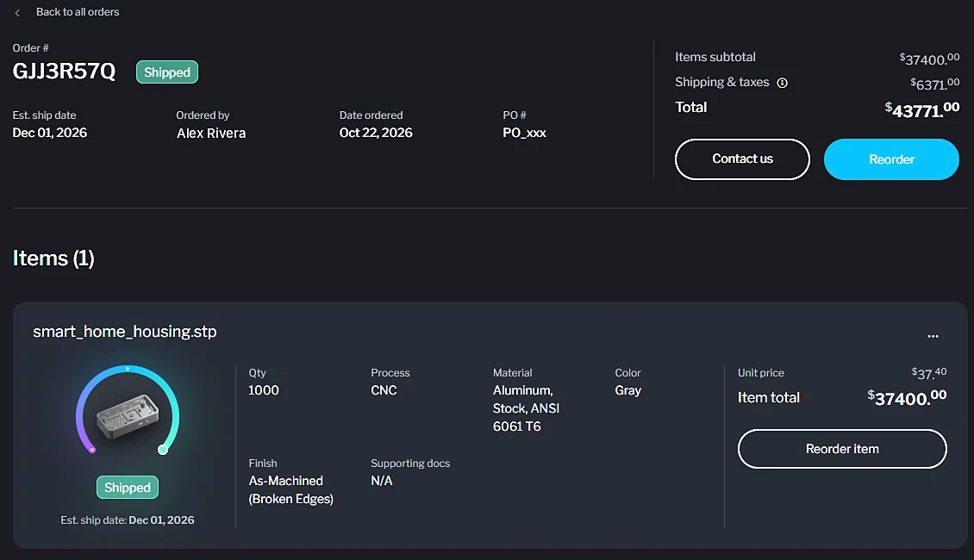Screen dimensions: 974x560
Task: Click the orderer name Alex Rivera
Action: [x=211, y=133]
